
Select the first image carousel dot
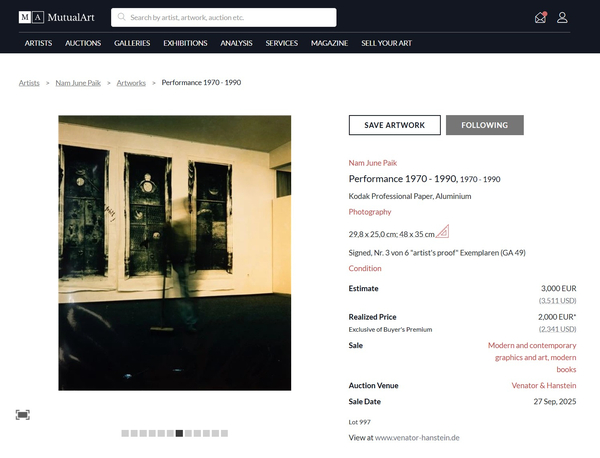pos(125,433)
